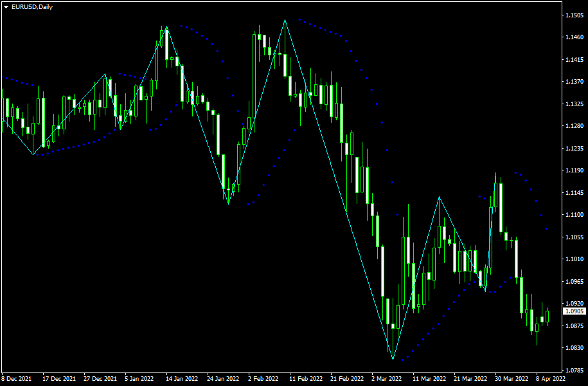The width and height of the screenshot is (588, 386).
Task: Click the 1.1415 price scale label
Action: (575, 60)
